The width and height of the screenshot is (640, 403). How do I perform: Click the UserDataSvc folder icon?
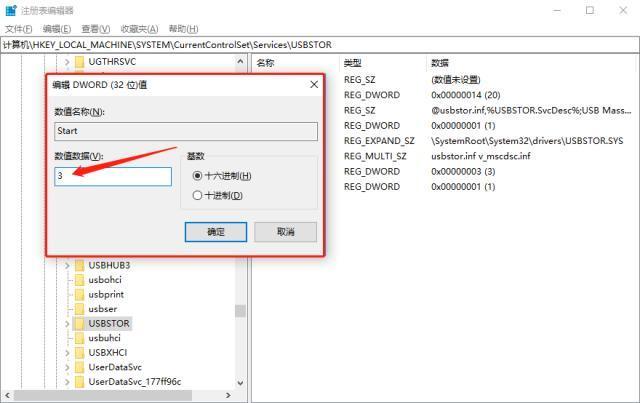tap(80, 367)
